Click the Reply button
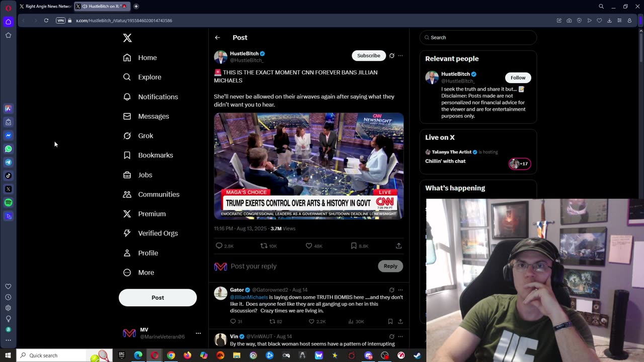The height and width of the screenshot is (362, 644). (390, 266)
